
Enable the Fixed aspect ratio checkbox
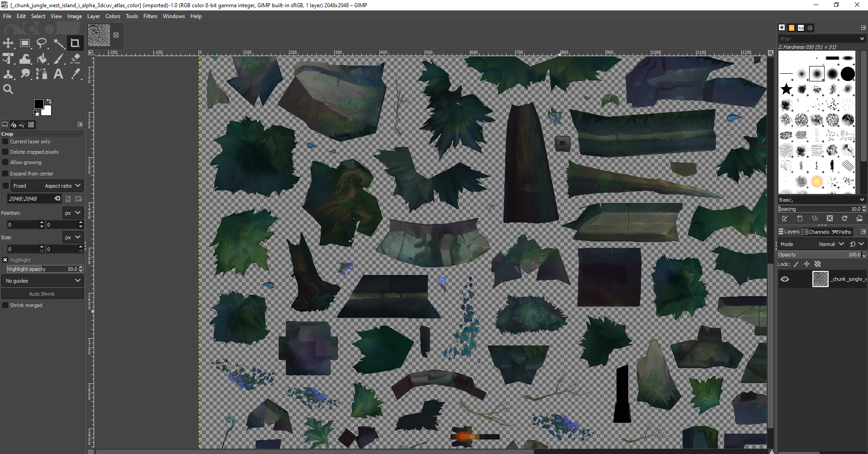pos(5,186)
